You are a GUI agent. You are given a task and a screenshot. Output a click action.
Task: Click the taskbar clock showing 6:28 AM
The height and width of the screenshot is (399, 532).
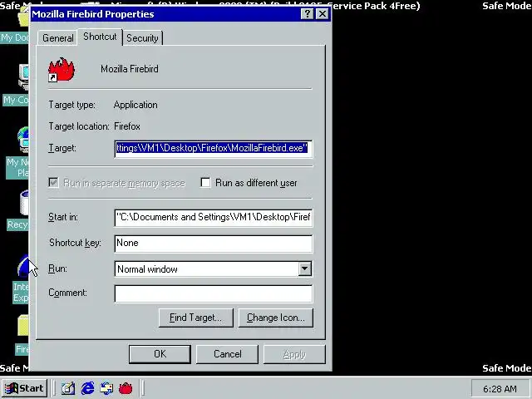pyautogui.click(x=500, y=389)
